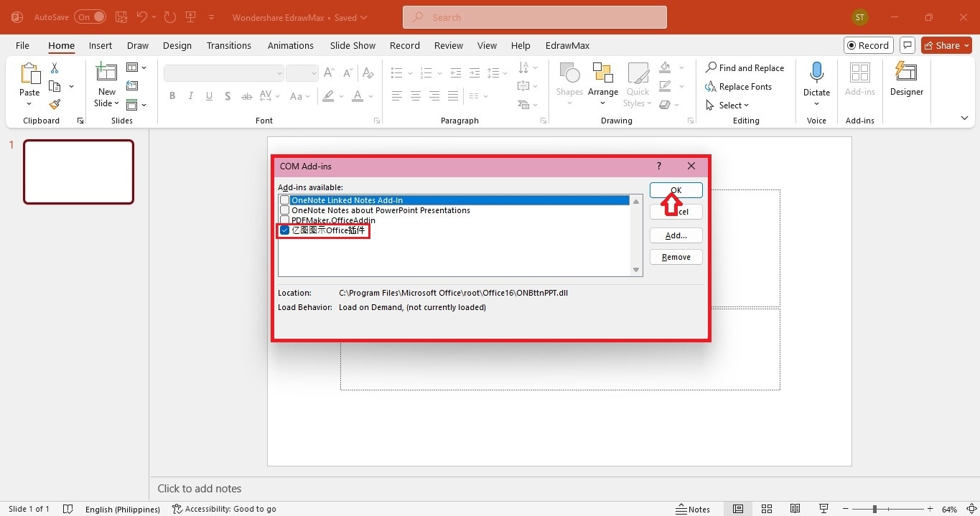The width and height of the screenshot is (980, 516).
Task: Click the Reset slide icon
Action: point(132,86)
